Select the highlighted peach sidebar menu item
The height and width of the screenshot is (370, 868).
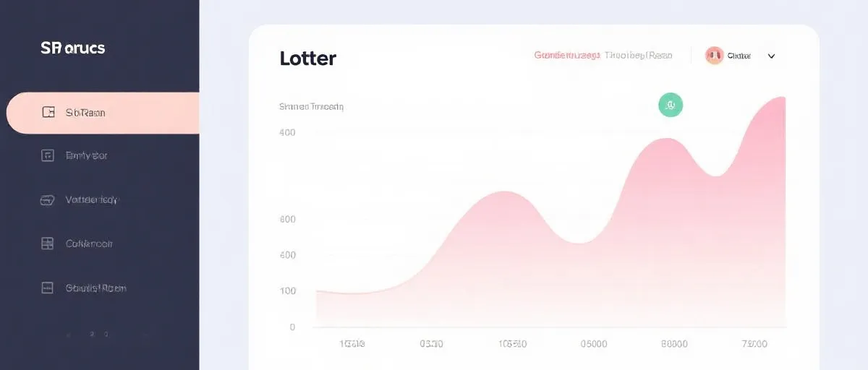(x=103, y=113)
